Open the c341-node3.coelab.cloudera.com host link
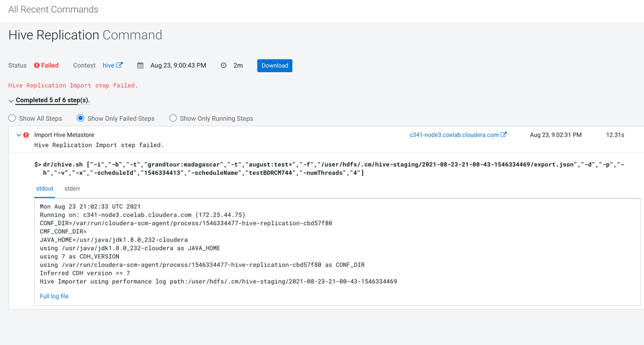The image size is (644, 345). click(454, 135)
